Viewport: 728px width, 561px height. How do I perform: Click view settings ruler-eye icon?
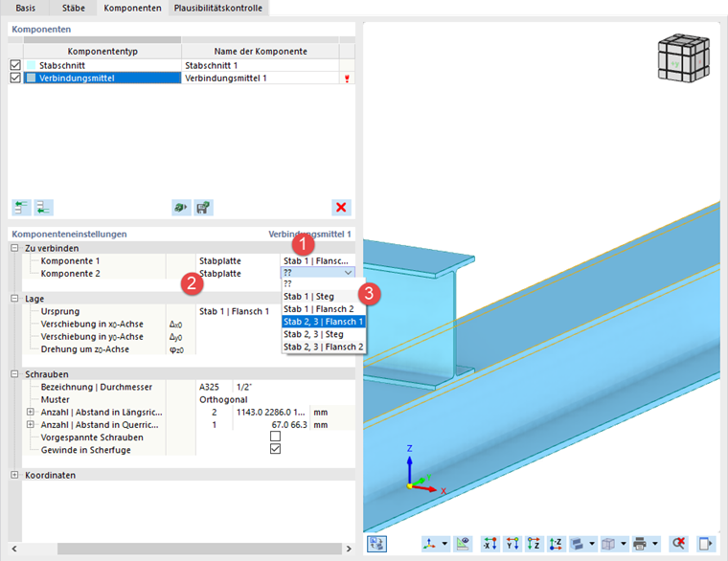tap(463, 544)
